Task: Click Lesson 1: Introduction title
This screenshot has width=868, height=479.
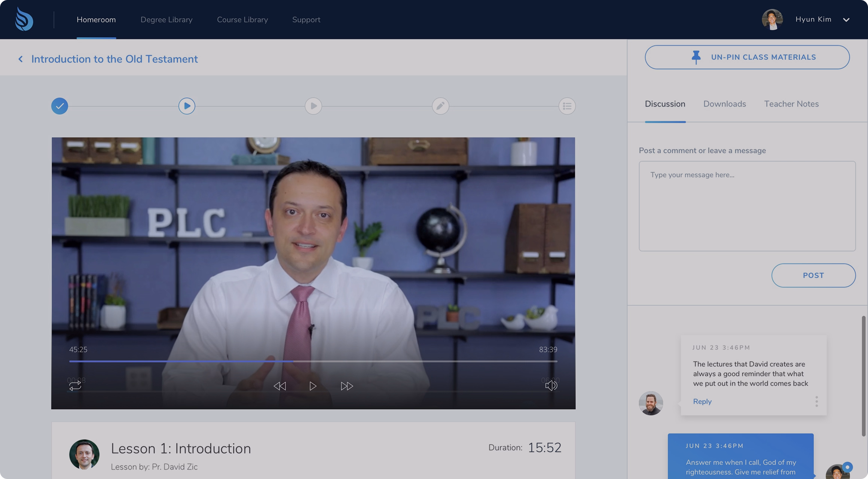Action: tap(181, 448)
